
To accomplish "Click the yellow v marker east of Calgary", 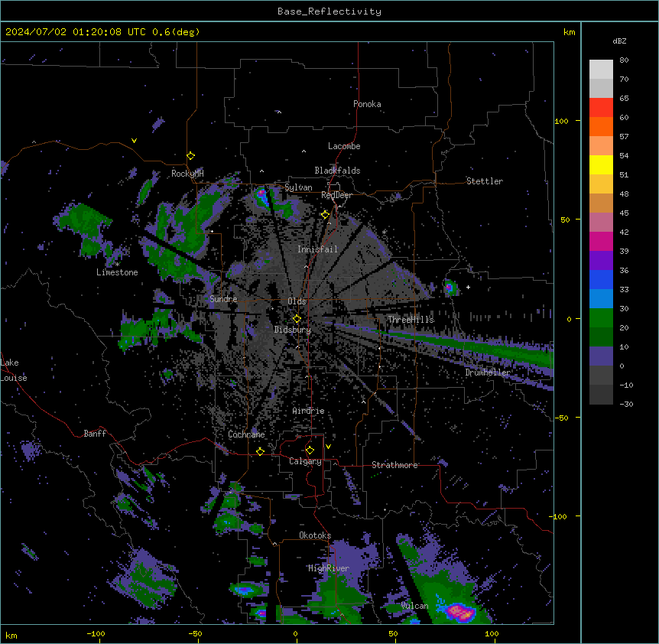I will 328,447.
